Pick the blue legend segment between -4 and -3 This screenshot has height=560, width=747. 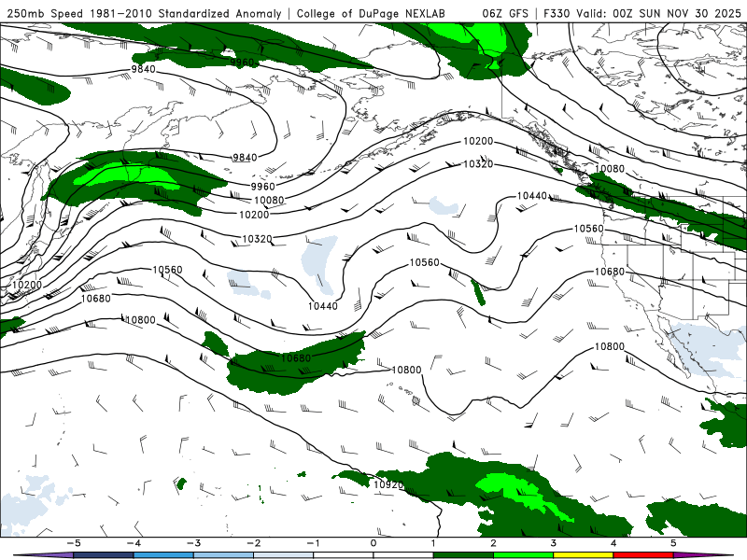click(x=163, y=555)
